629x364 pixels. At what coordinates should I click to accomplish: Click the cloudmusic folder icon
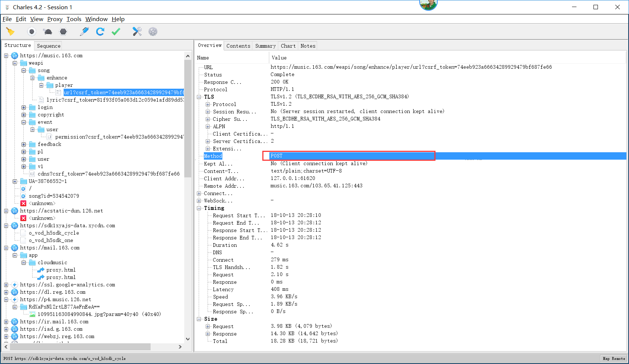33,263
